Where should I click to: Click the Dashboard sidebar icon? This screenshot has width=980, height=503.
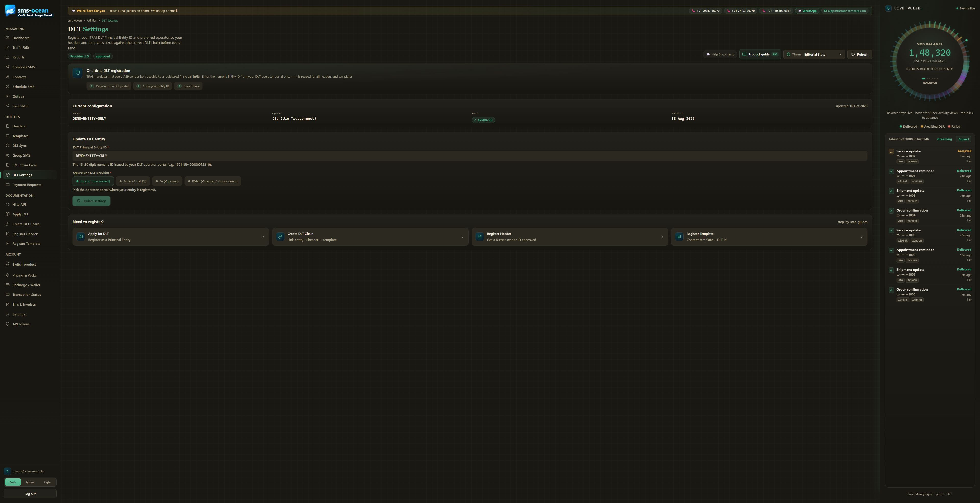[x=8, y=38]
